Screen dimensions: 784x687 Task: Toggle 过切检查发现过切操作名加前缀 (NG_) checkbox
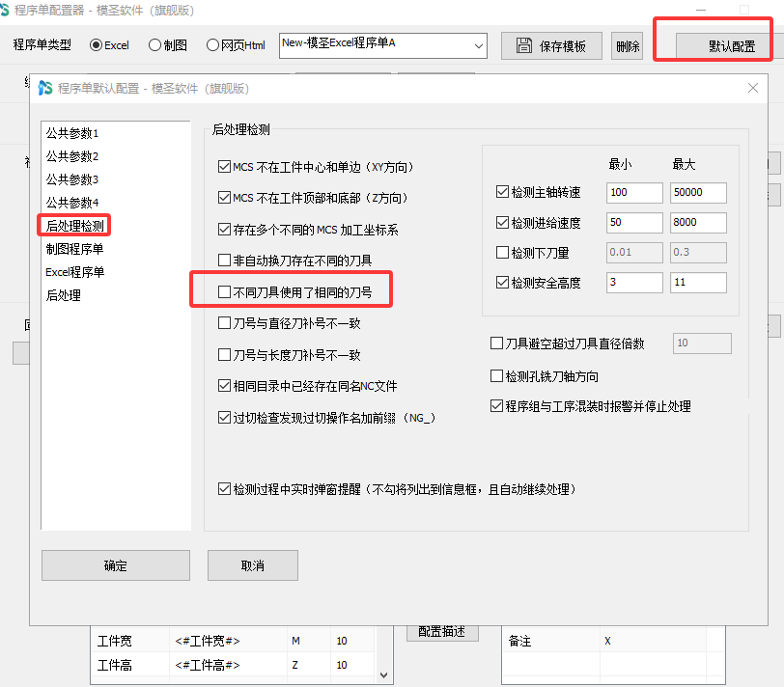pos(224,417)
